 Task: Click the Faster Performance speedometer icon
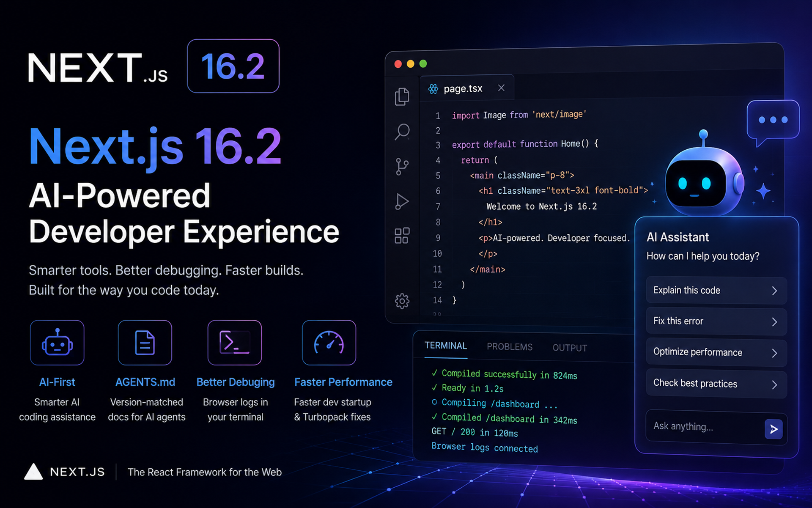[329, 343]
